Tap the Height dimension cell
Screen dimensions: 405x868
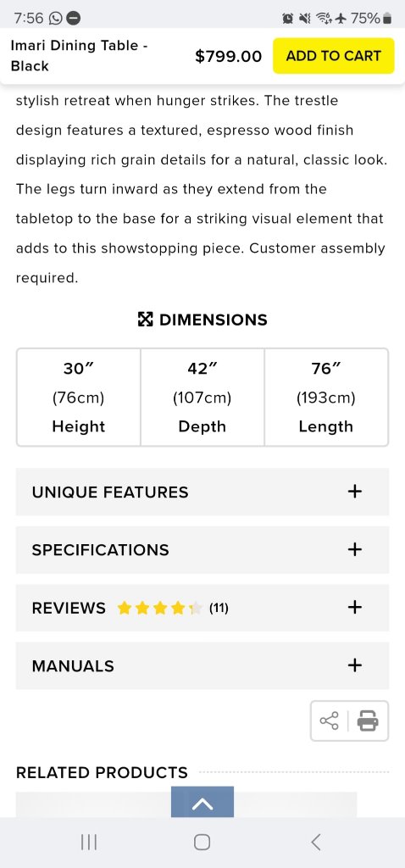point(79,397)
